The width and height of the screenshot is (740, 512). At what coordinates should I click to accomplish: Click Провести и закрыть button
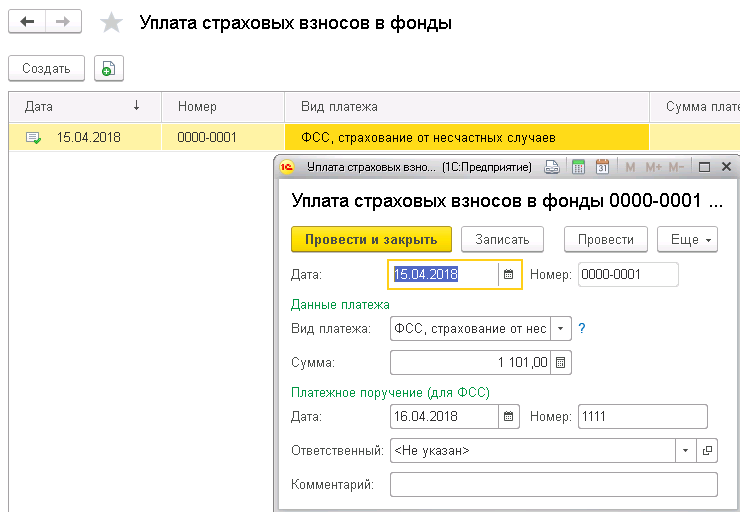[371, 239]
